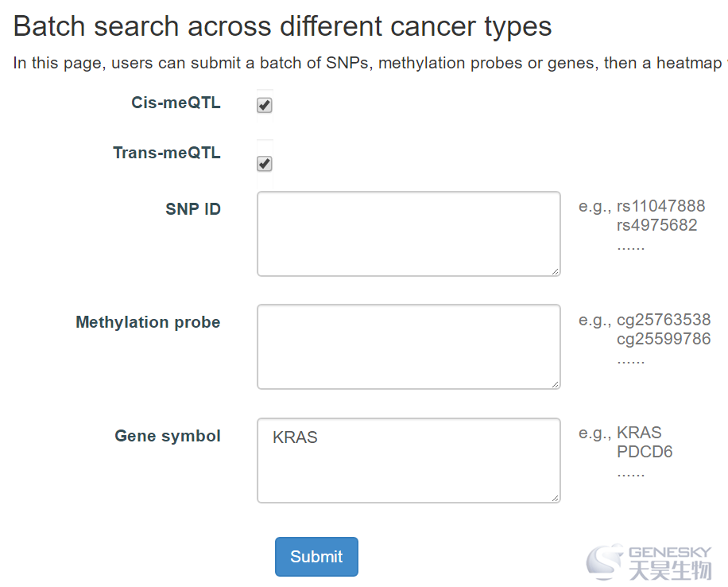
Task: Submit the batch search form
Action: click(x=316, y=557)
